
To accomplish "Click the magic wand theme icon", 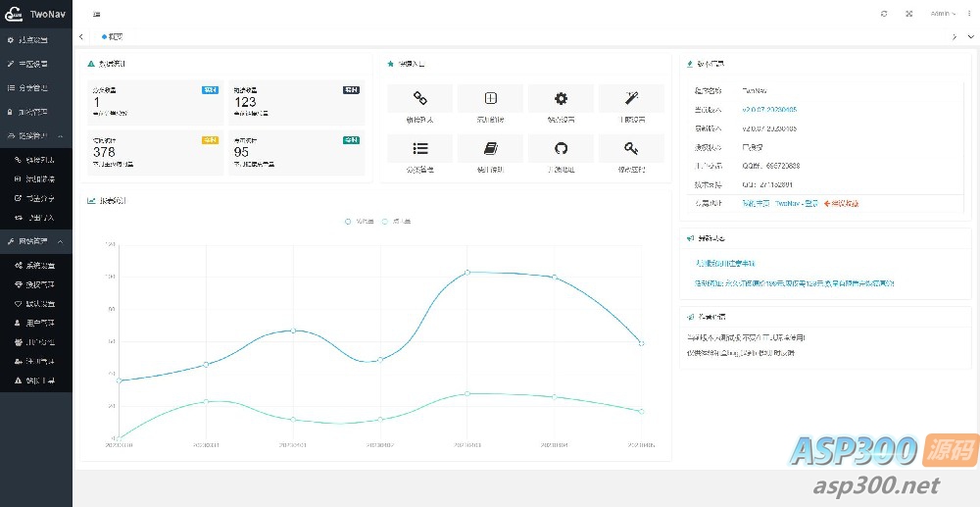I will pos(631,98).
